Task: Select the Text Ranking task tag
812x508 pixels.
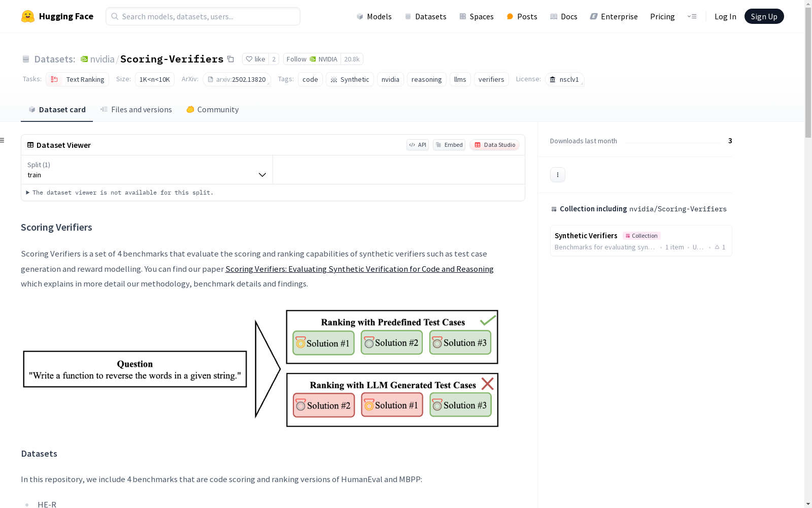Action: point(77,79)
